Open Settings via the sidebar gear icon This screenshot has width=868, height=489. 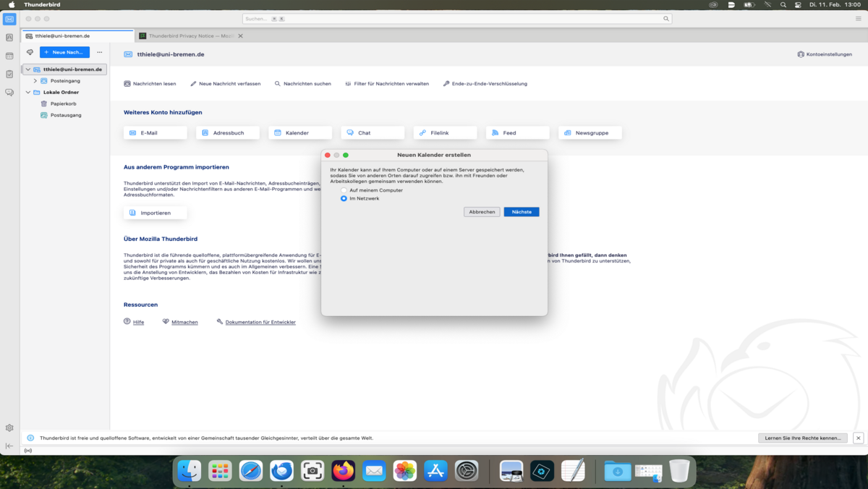(x=9, y=428)
